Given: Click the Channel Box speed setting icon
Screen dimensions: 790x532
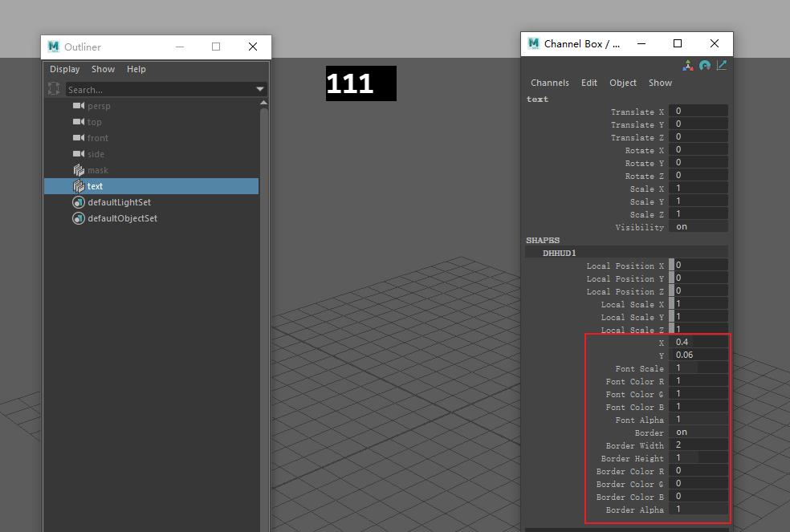Looking at the screenshot, I should coord(705,66).
